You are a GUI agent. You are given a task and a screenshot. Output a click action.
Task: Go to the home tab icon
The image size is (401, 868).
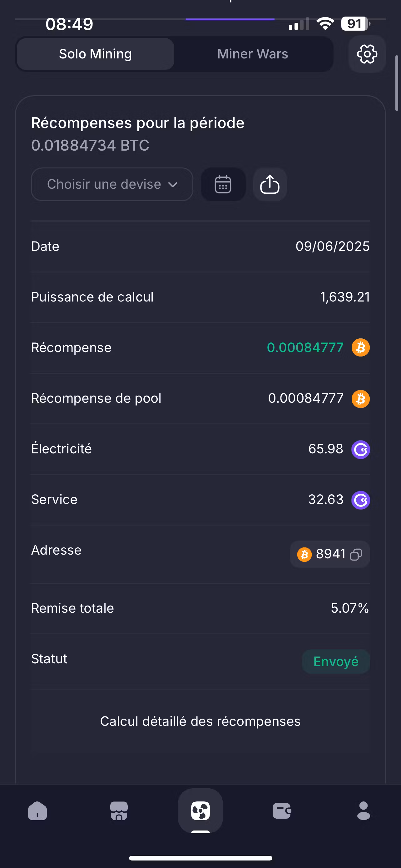37,811
